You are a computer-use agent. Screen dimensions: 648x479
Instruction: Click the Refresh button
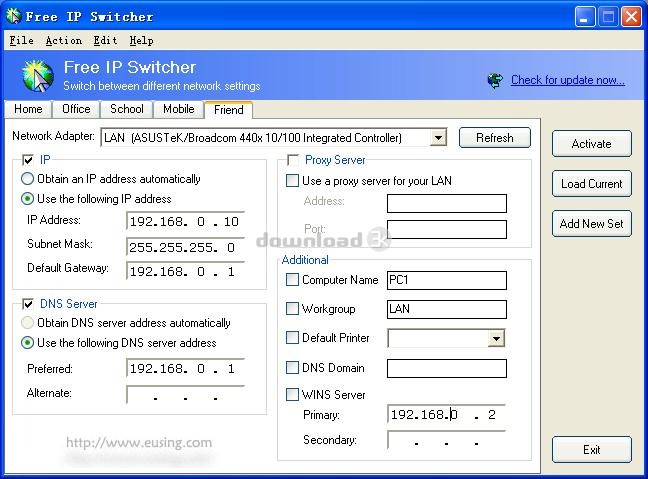pos(495,138)
